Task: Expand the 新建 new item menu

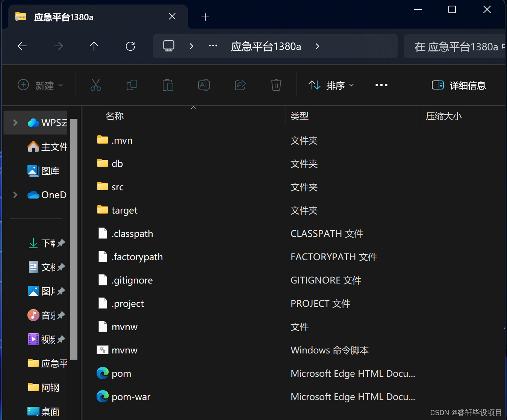Action: pyautogui.click(x=41, y=85)
